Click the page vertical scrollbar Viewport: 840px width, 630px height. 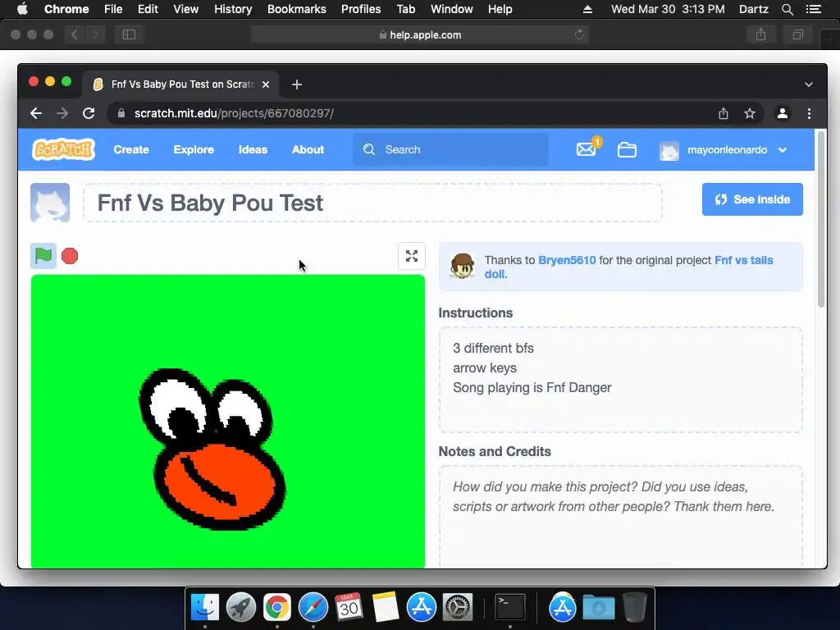click(x=820, y=220)
